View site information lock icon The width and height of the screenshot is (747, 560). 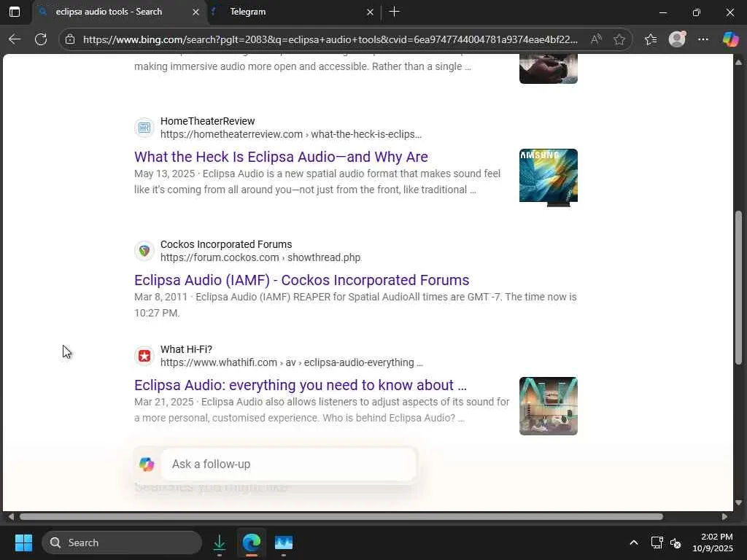(70, 39)
